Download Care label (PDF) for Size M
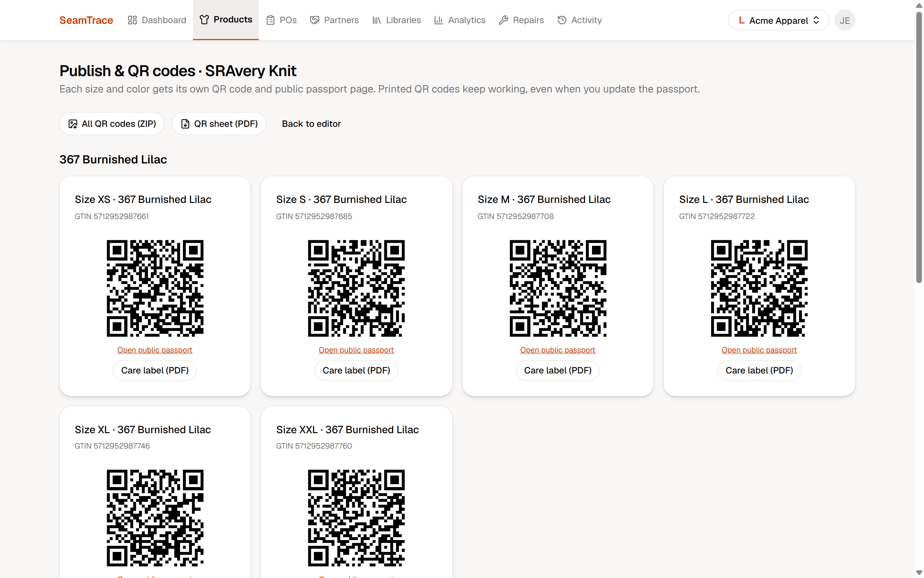Screen dimensions: 924x578 [558, 371]
